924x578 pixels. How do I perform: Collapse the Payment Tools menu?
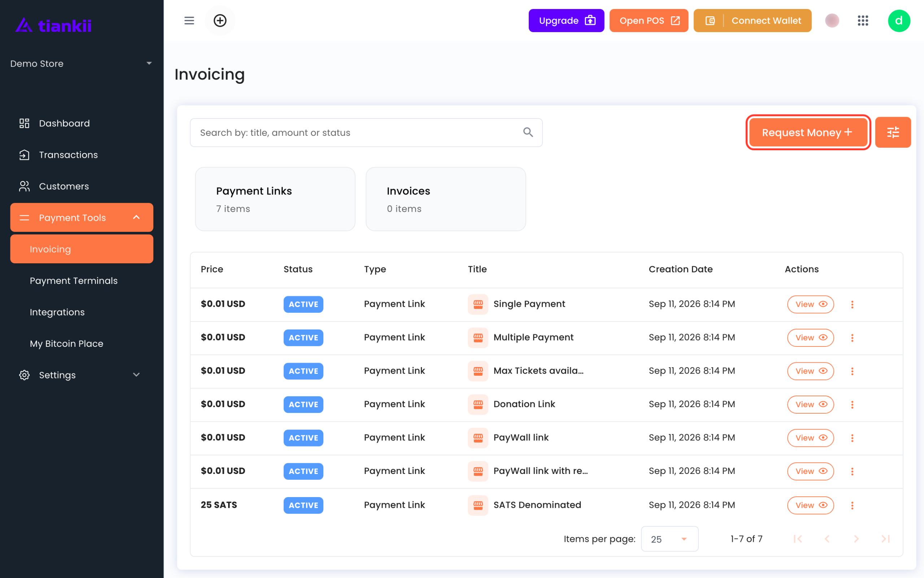pos(81,217)
